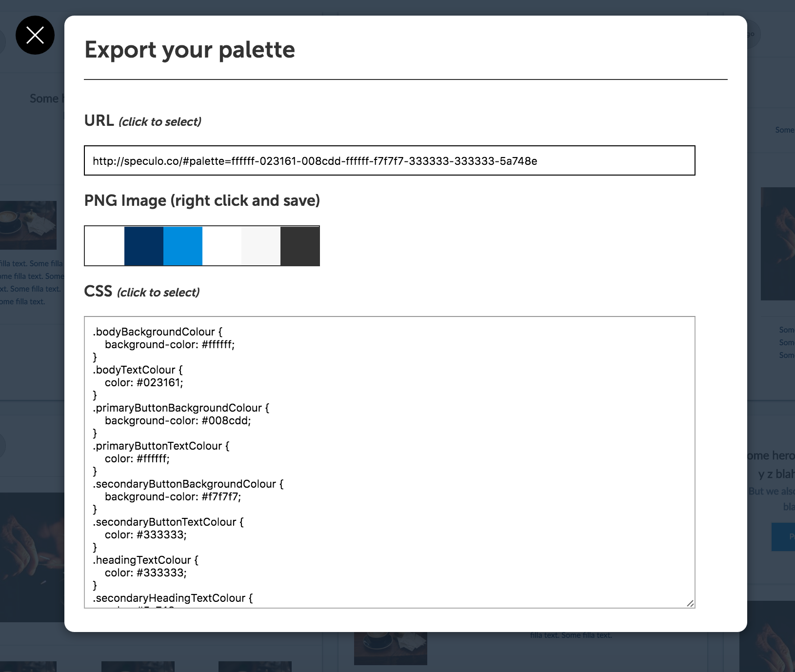Click the first white swatch in the palette image
This screenshot has width=795, height=672.
[x=105, y=246]
